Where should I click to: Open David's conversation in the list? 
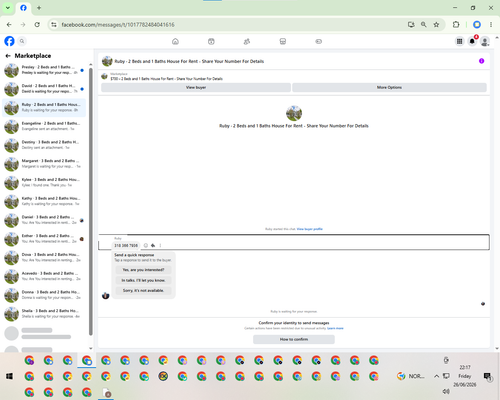point(44,89)
